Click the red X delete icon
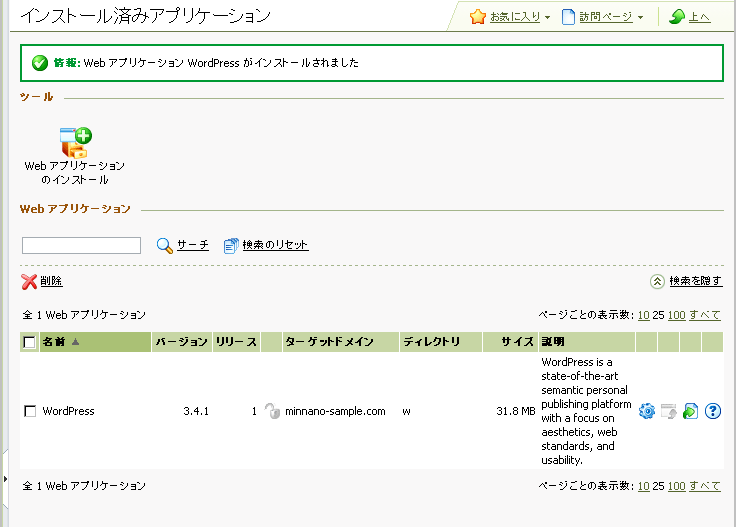The image size is (736, 527). [29, 282]
